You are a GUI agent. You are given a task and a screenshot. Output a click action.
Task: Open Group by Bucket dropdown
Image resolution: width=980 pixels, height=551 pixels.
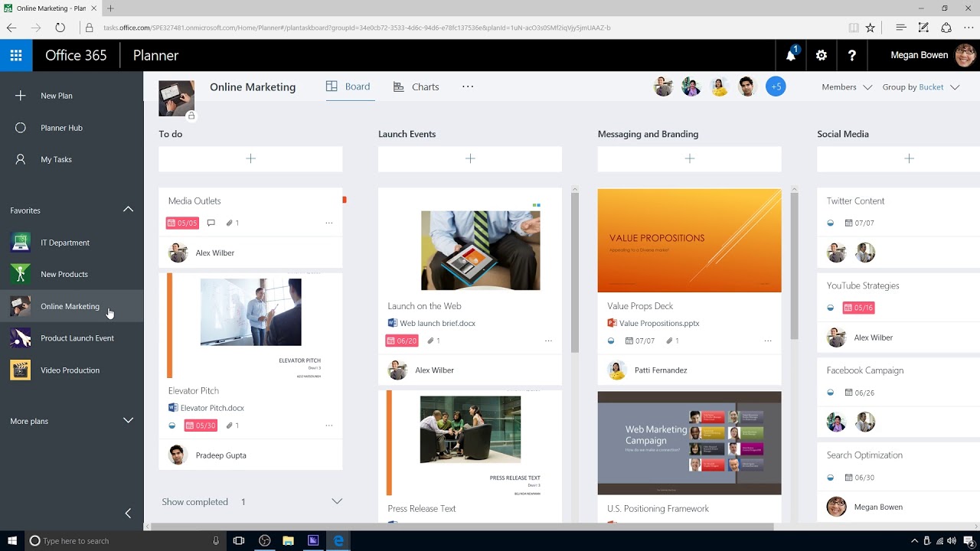click(921, 87)
